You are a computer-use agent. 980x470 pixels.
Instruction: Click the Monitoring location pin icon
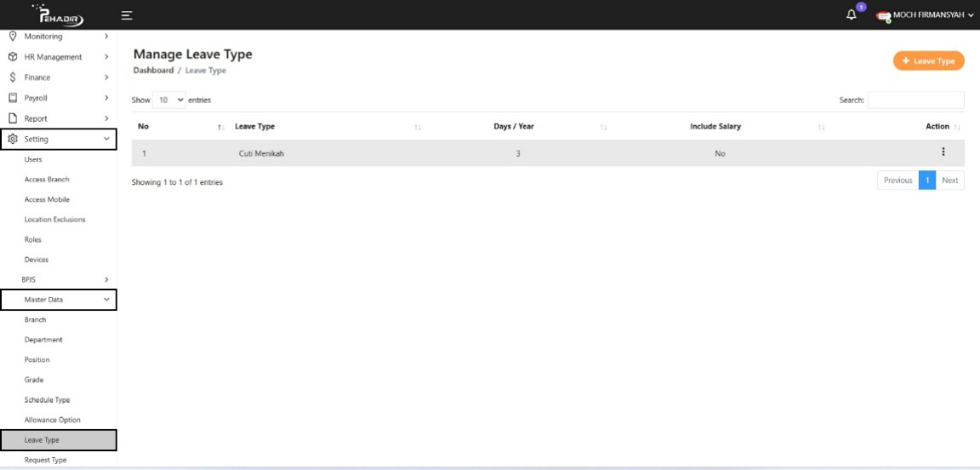click(13, 37)
